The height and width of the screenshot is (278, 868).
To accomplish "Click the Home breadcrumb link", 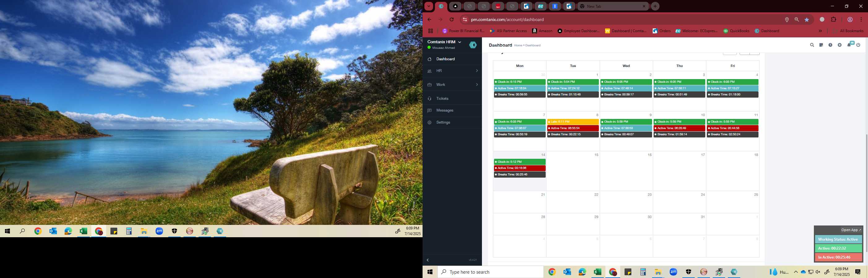I will pyautogui.click(x=518, y=45).
